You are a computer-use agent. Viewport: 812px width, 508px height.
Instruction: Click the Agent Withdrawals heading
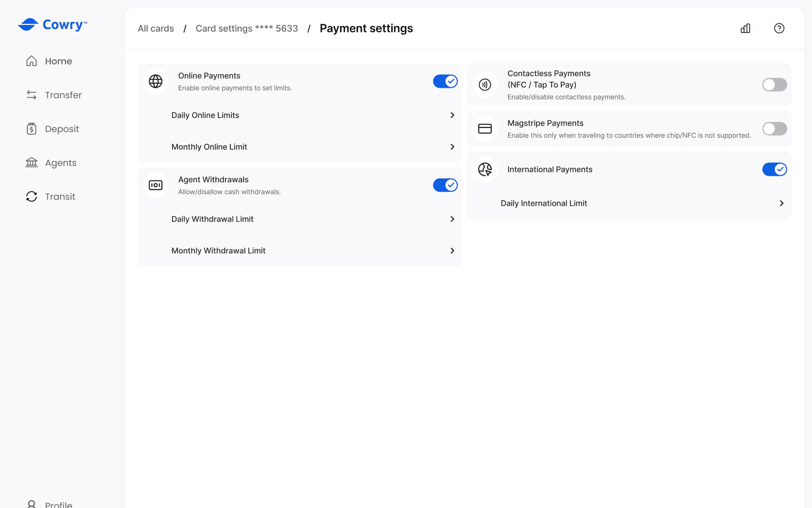tap(213, 179)
